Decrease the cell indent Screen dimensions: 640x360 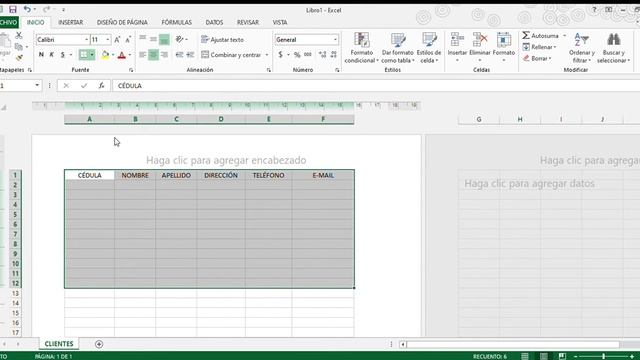click(x=179, y=55)
